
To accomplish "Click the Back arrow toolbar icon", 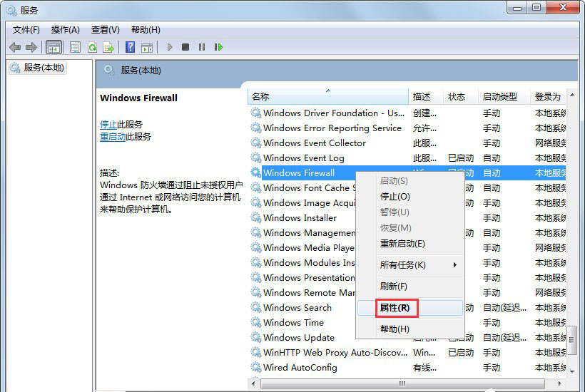I will pos(15,47).
